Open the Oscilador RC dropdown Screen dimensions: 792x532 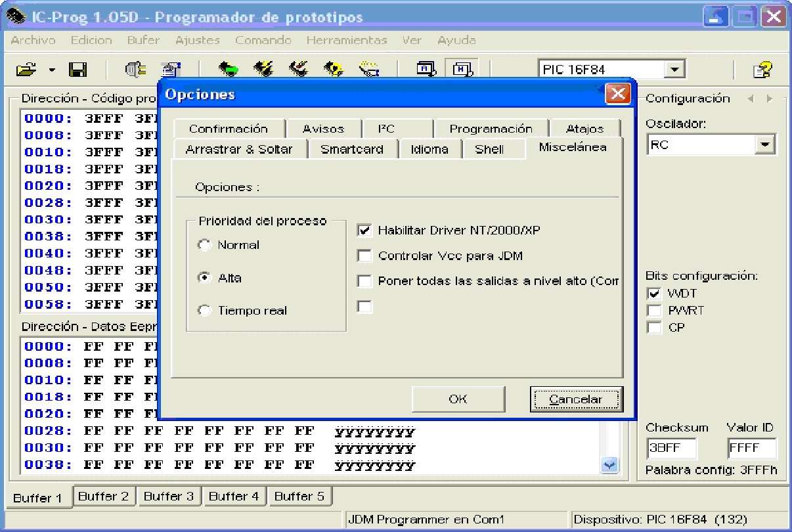pos(765,145)
